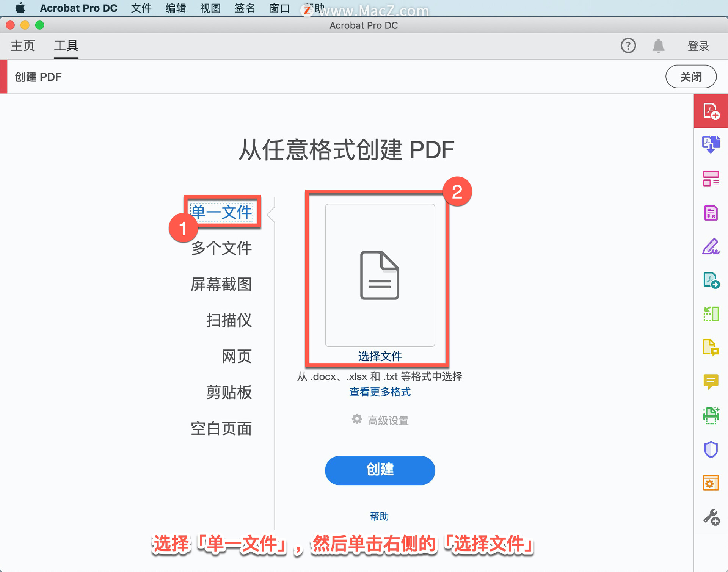Open the 编辑 menu
Image resolution: width=728 pixels, height=572 pixels.
point(176,8)
